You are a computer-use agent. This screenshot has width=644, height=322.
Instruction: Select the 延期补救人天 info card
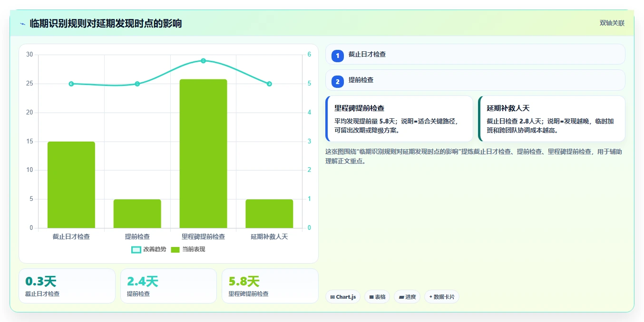(x=552, y=119)
